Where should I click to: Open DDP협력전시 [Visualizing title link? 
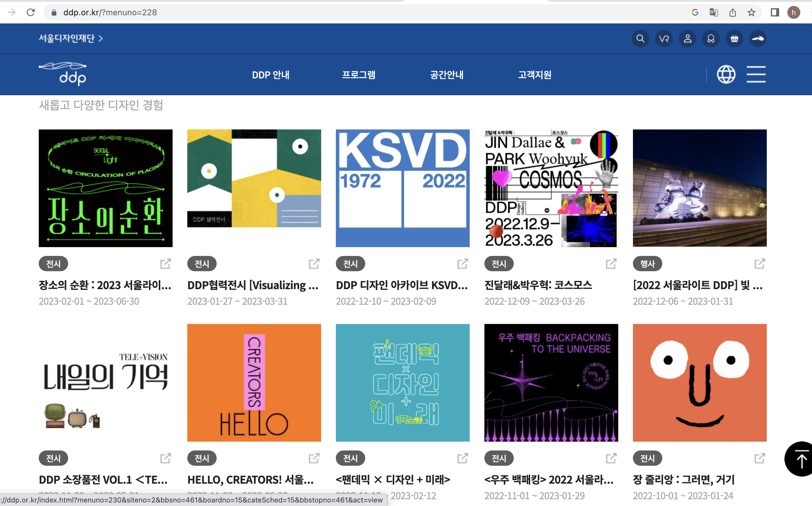(253, 285)
